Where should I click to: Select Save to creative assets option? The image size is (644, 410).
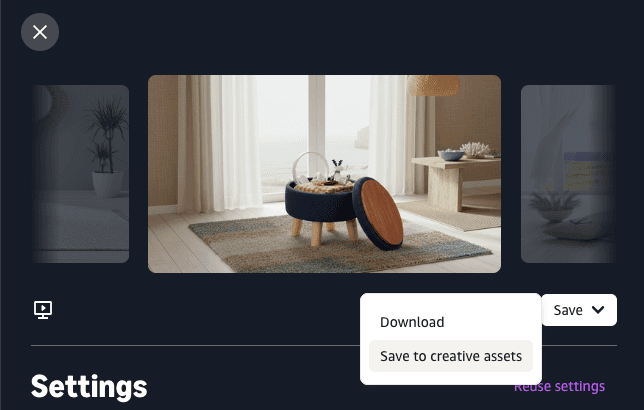pyautogui.click(x=451, y=356)
